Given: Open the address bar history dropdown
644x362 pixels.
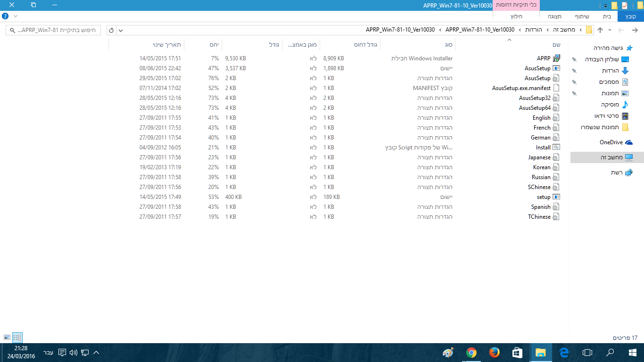Looking at the screenshot, I should coord(121,30).
